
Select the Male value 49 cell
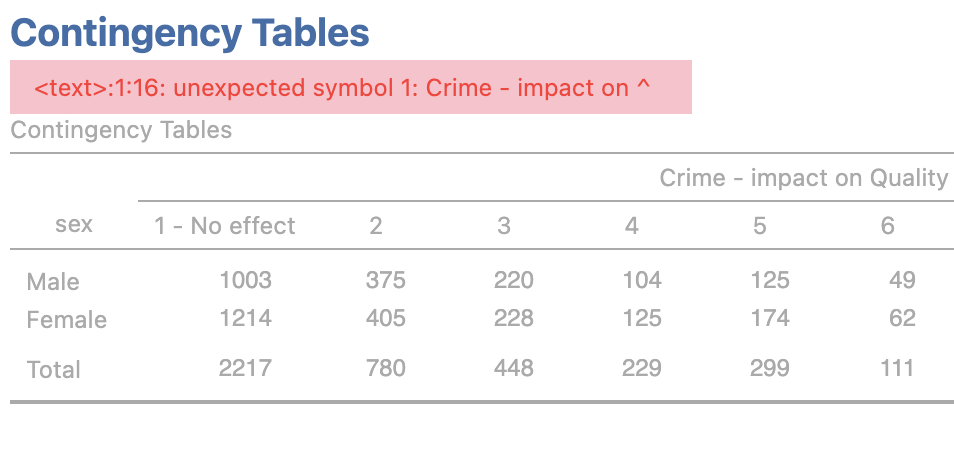[902, 281]
